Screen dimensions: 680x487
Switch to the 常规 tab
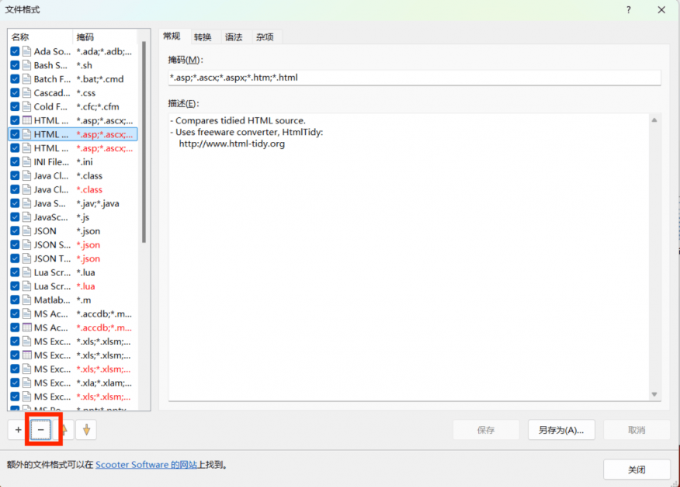(172, 36)
